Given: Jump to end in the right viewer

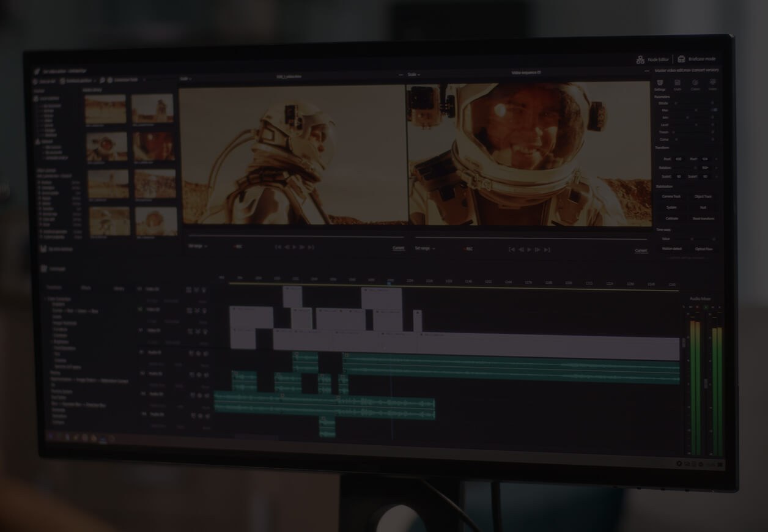Looking at the screenshot, I should [x=547, y=249].
